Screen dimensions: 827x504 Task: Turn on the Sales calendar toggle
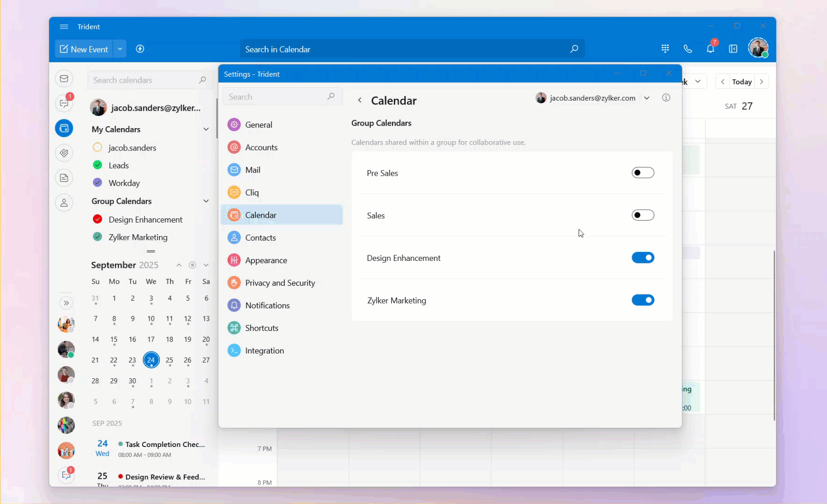click(643, 216)
